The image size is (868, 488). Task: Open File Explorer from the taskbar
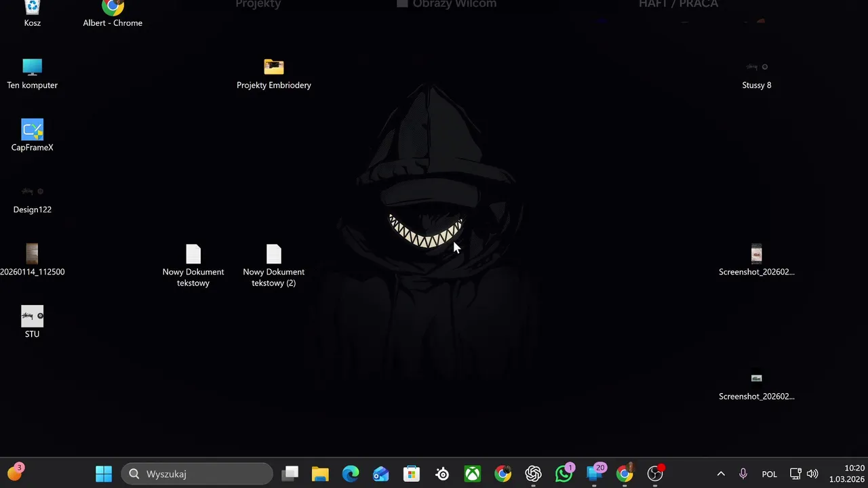[320, 474]
